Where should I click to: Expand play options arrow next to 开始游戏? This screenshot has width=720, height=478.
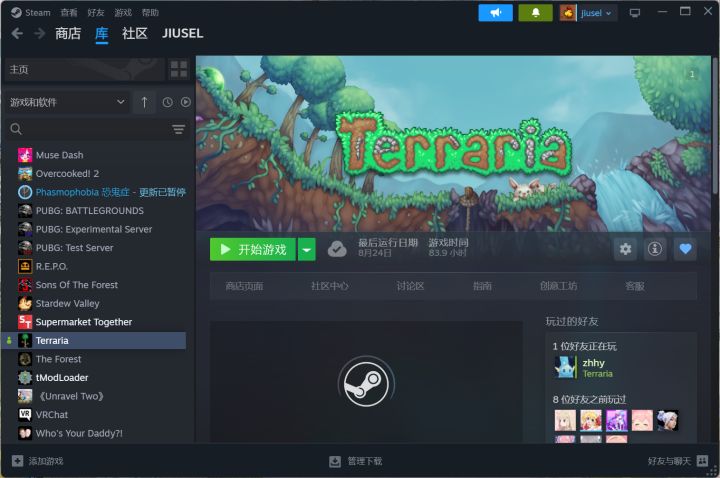307,249
